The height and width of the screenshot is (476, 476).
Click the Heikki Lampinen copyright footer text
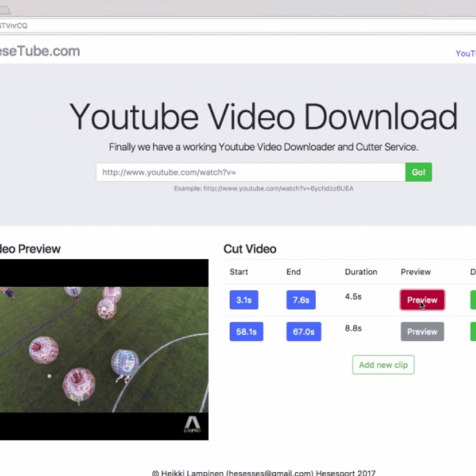263,472
